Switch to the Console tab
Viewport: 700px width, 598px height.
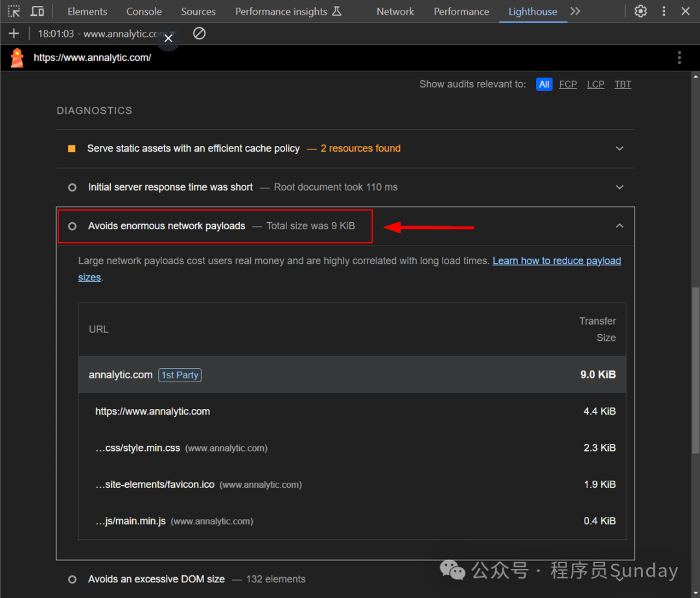click(144, 11)
